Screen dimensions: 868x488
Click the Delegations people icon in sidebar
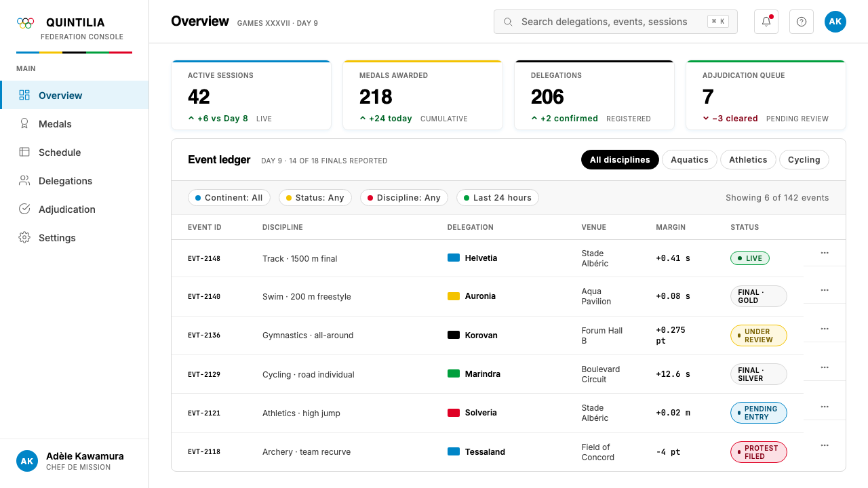coord(24,181)
